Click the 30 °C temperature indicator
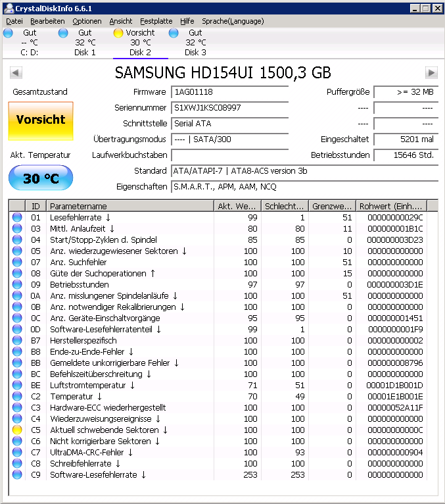This screenshot has height=504, width=445. pyautogui.click(x=41, y=178)
